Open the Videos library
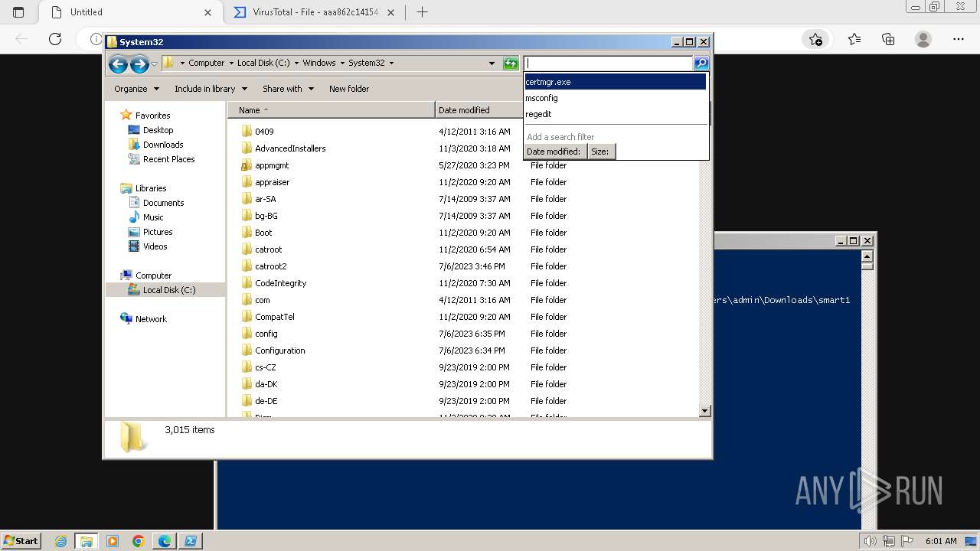 pyautogui.click(x=155, y=246)
